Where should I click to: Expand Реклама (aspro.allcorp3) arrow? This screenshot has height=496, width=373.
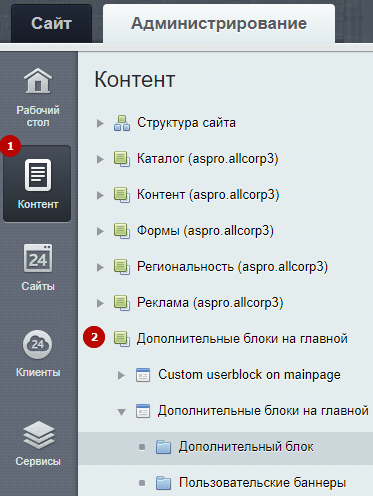tap(100, 303)
